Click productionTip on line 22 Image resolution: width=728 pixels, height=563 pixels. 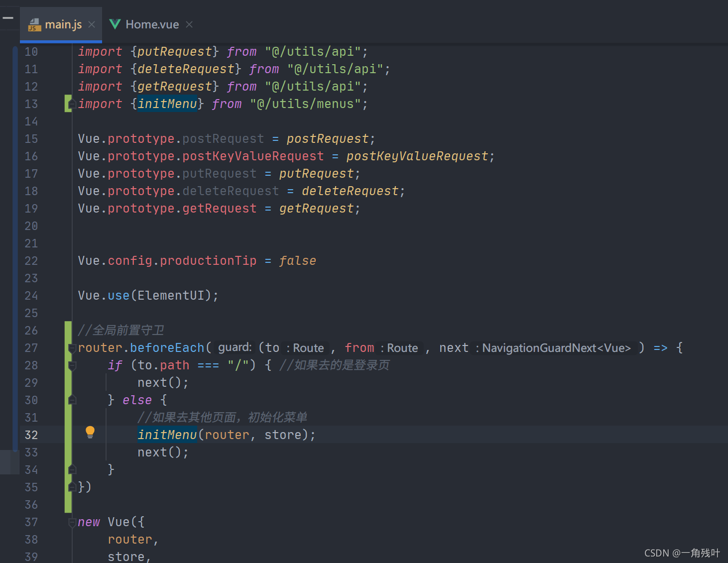208,261
